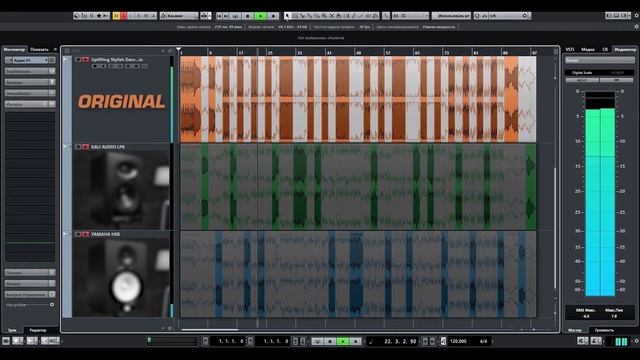Open the info line setup gear
640x360 pixels.
[x=636, y=27]
